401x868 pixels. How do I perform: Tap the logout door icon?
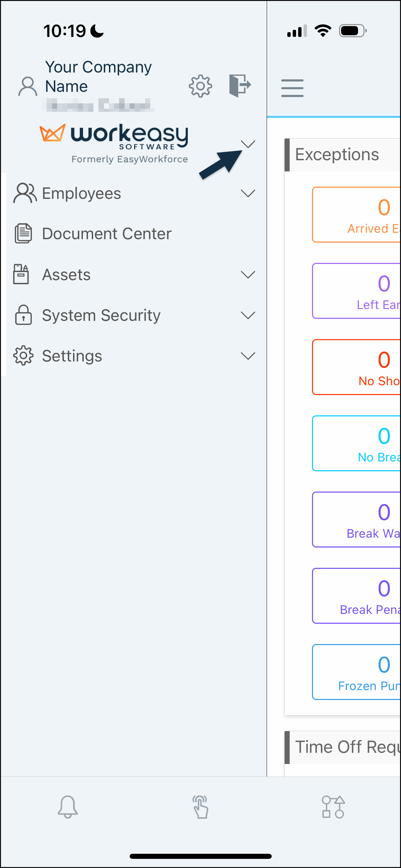click(240, 85)
